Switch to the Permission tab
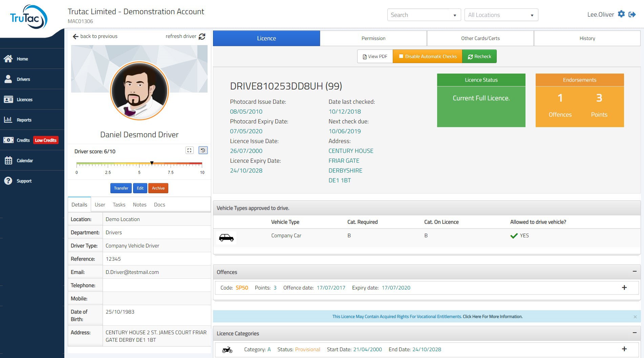 pos(373,38)
